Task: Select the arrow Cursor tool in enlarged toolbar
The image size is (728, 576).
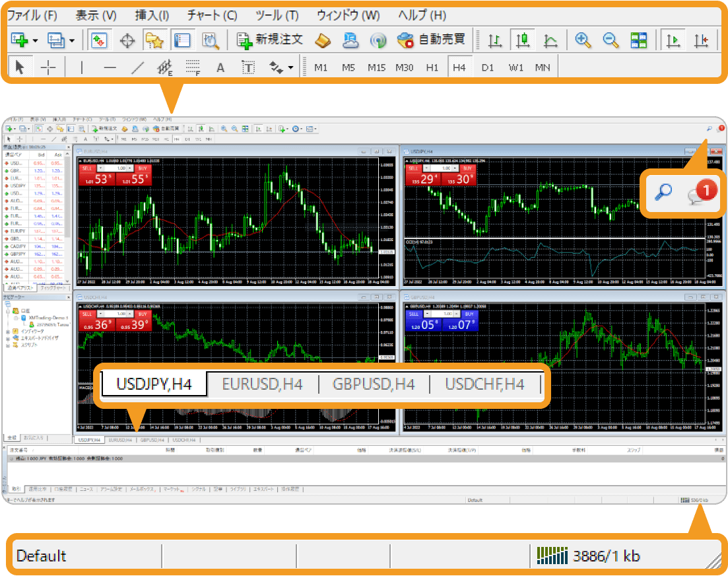Action: pos(20,67)
